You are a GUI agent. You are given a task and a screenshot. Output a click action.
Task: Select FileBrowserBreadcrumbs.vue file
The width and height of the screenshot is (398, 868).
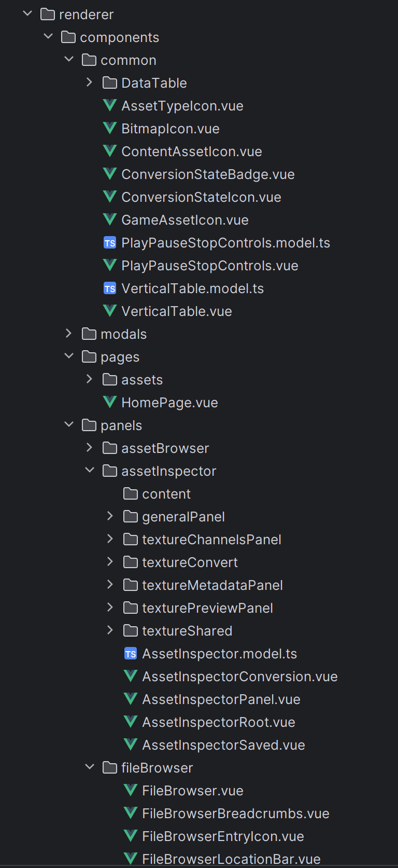pyautogui.click(x=235, y=814)
